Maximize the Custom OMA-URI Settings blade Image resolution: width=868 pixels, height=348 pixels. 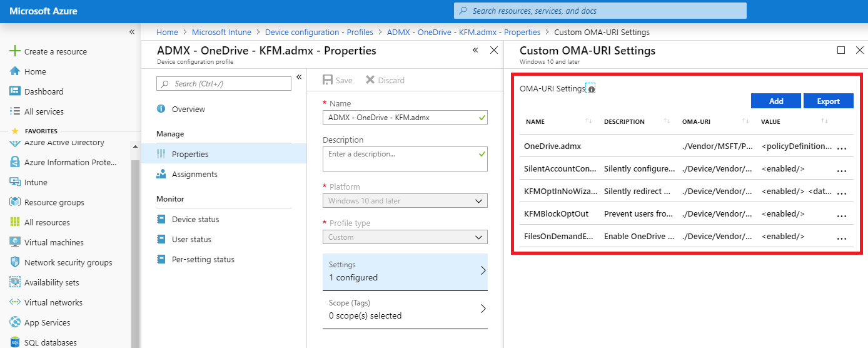841,50
